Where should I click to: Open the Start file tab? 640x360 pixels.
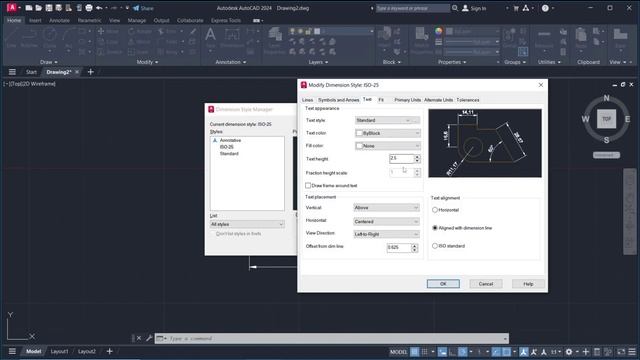[x=31, y=72]
